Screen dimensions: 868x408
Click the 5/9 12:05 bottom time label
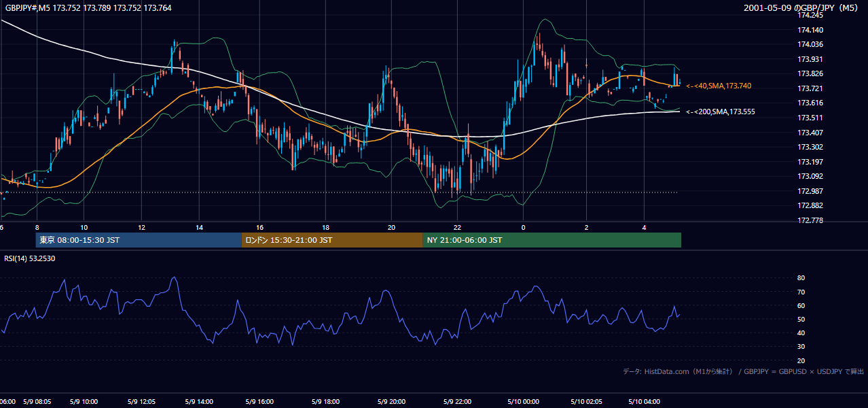[141, 401]
